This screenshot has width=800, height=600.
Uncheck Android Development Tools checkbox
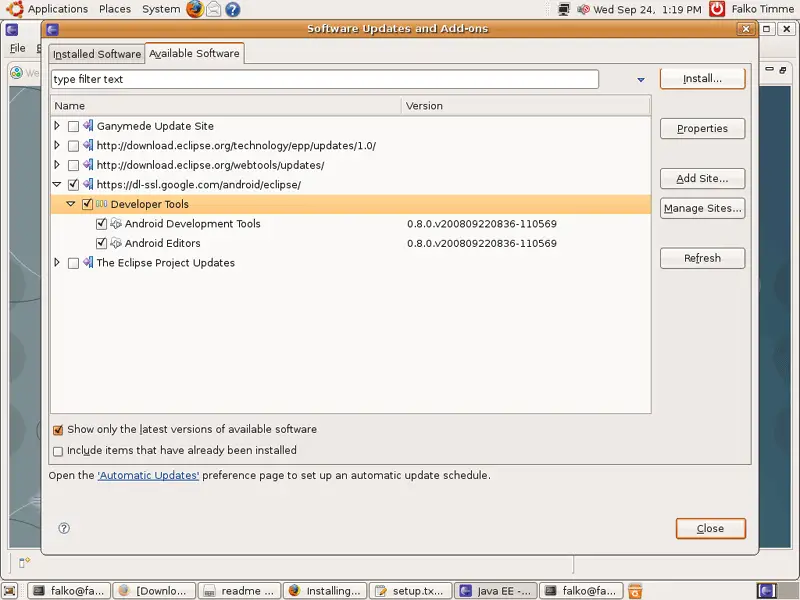[101, 223]
